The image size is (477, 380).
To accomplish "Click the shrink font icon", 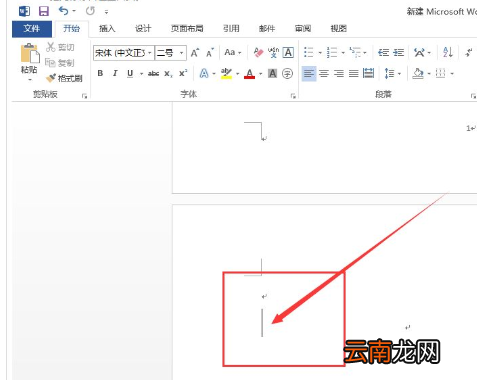I will point(210,53).
